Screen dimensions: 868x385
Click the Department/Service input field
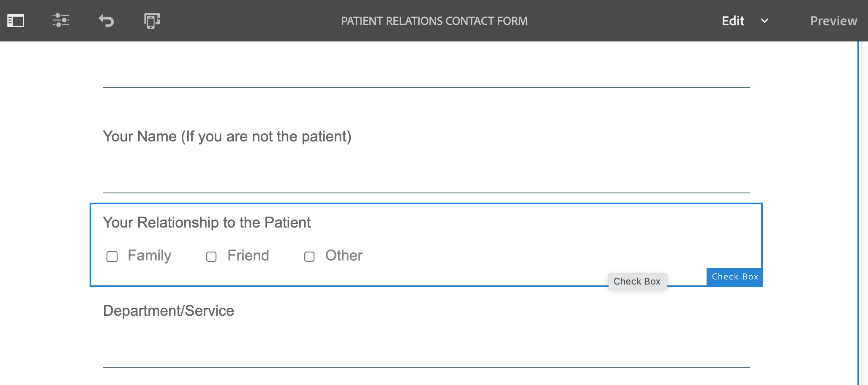426,354
